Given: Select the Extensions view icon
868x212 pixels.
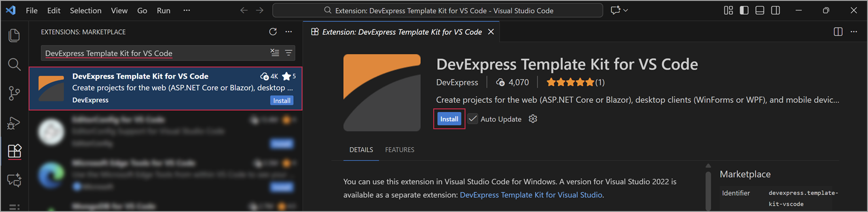Looking at the screenshot, I should pyautogui.click(x=14, y=151).
